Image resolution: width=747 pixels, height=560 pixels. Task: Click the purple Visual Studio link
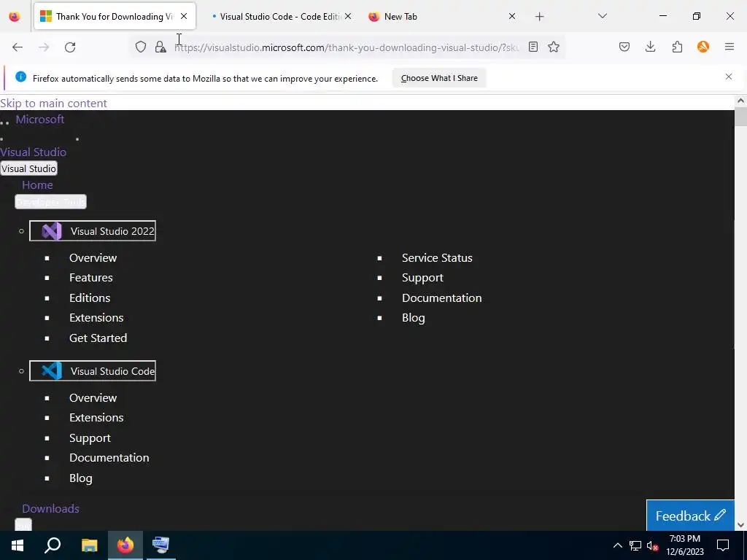coord(33,152)
